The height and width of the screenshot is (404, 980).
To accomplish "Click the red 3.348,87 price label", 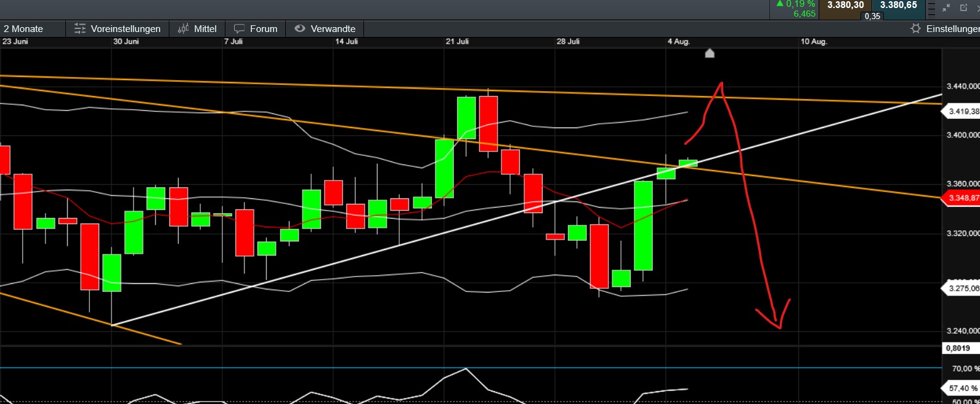I will pyautogui.click(x=962, y=198).
